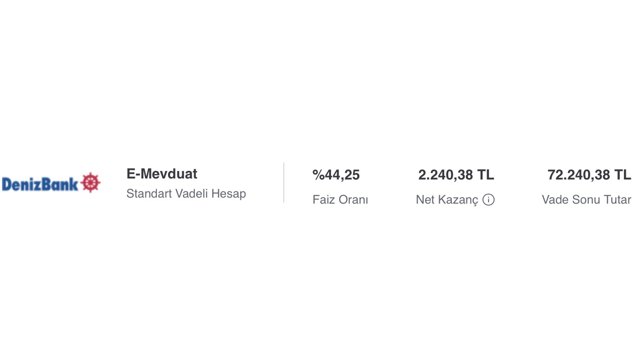Click the percent sign in interest rate

[318, 175]
